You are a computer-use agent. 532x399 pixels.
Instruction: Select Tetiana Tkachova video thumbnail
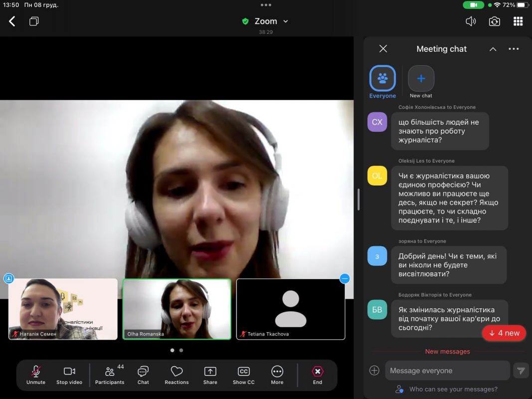tap(291, 309)
